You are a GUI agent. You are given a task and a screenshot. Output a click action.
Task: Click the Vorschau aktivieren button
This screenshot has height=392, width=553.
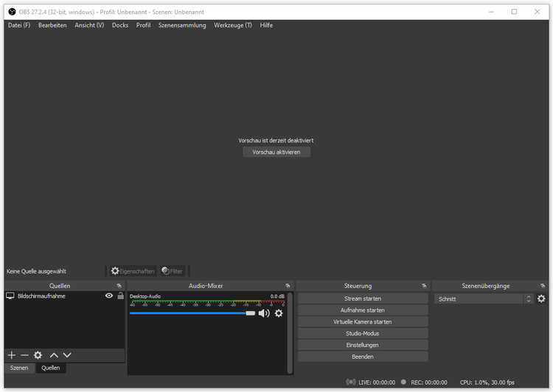click(x=276, y=152)
